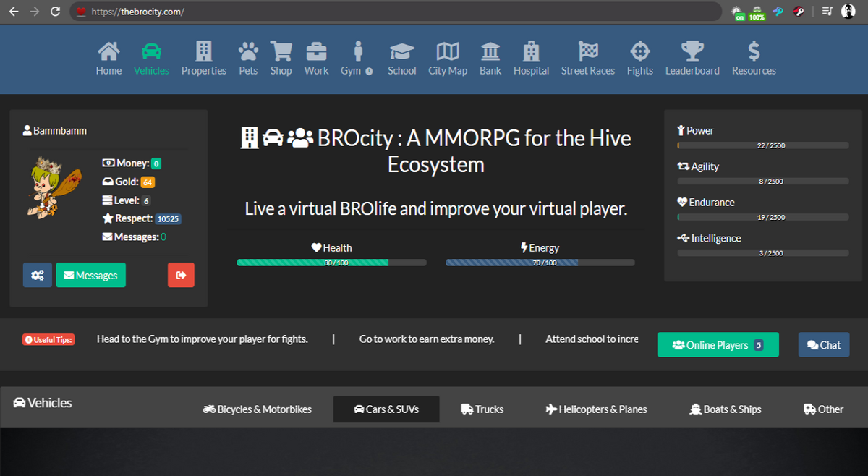The image size is (868, 476).
Task: Open the Pets paw icon
Action: 248,51
